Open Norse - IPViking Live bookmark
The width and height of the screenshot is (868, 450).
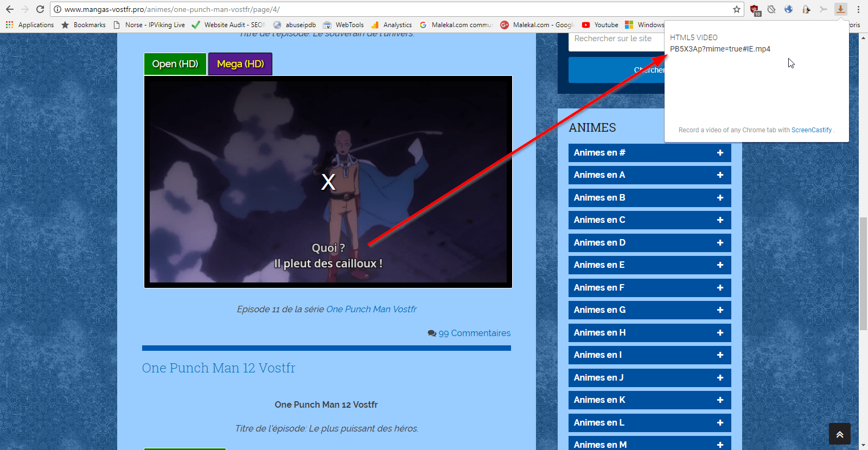149,25
